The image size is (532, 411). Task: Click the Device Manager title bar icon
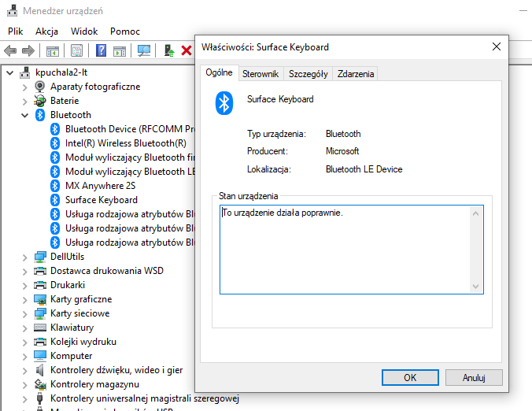[13, 10]
